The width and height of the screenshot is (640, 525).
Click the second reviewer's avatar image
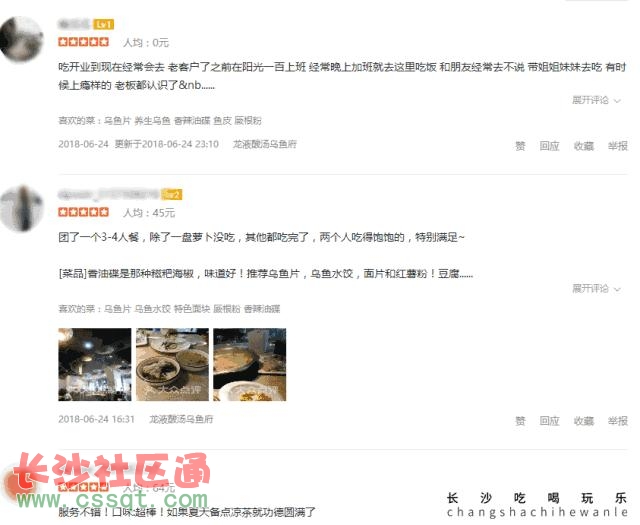pos(21,209)
